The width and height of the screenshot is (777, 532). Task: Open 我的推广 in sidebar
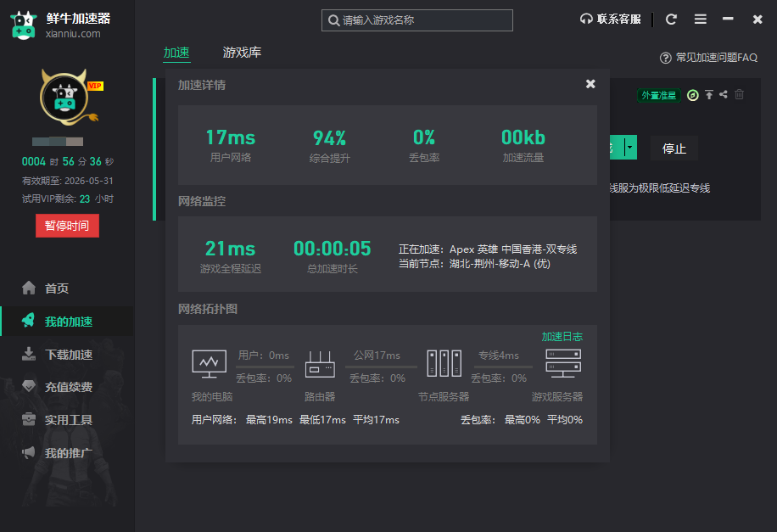[x=67, y=453]
